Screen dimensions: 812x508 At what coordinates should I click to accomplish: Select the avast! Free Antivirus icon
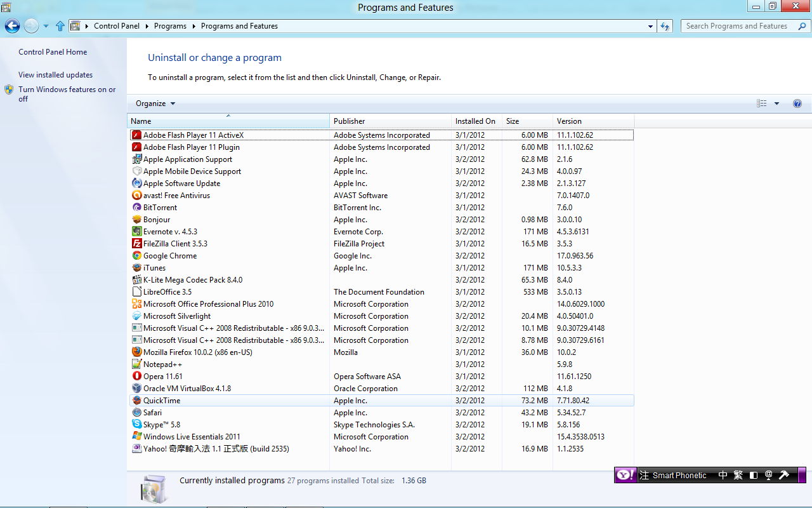(136, 196)
